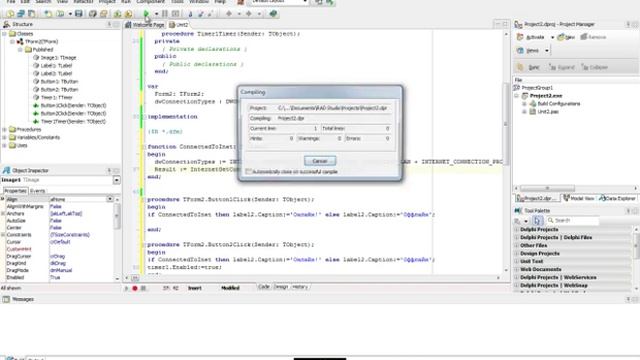Expand Variables/Constants folder in Structure

pyautogui.click(x=4, y=138)
